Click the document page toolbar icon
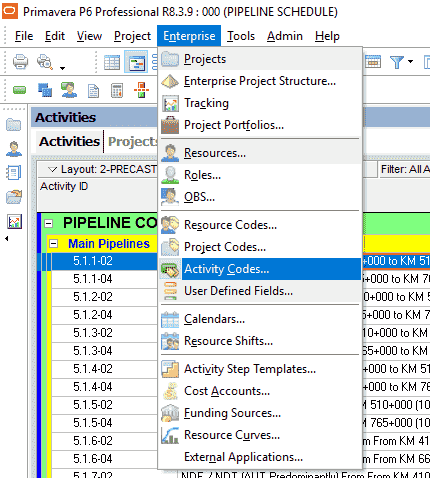 coord(93,91)
